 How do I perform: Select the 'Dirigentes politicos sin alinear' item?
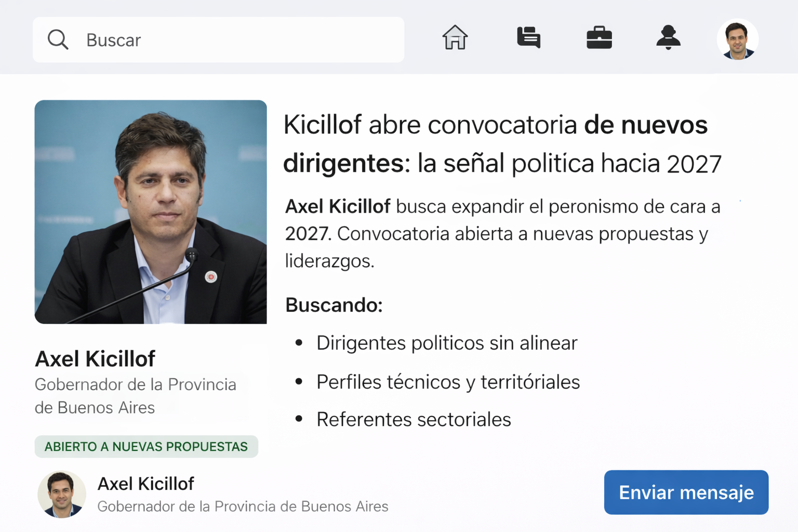[447, 343]
